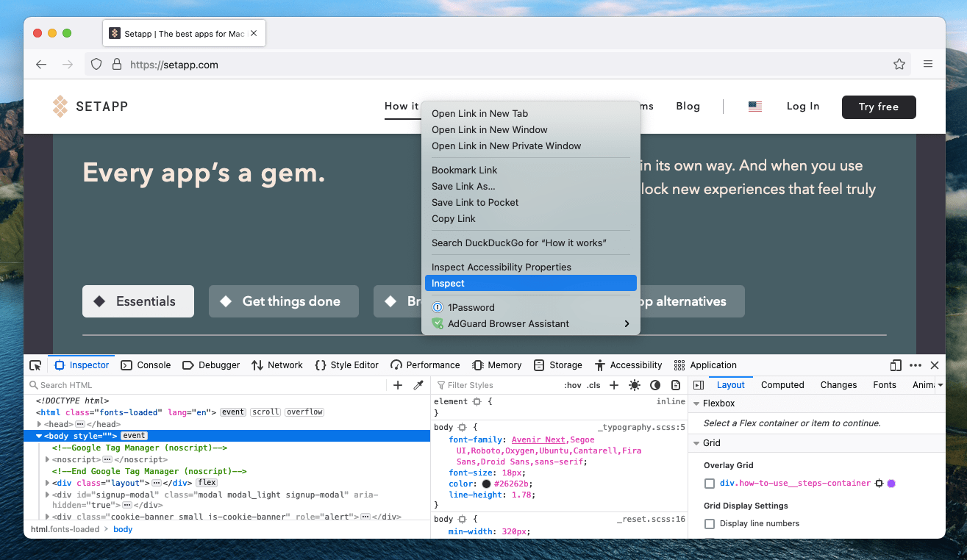Expand the head element node
The image size is (967, 560).
click(39, 424)
